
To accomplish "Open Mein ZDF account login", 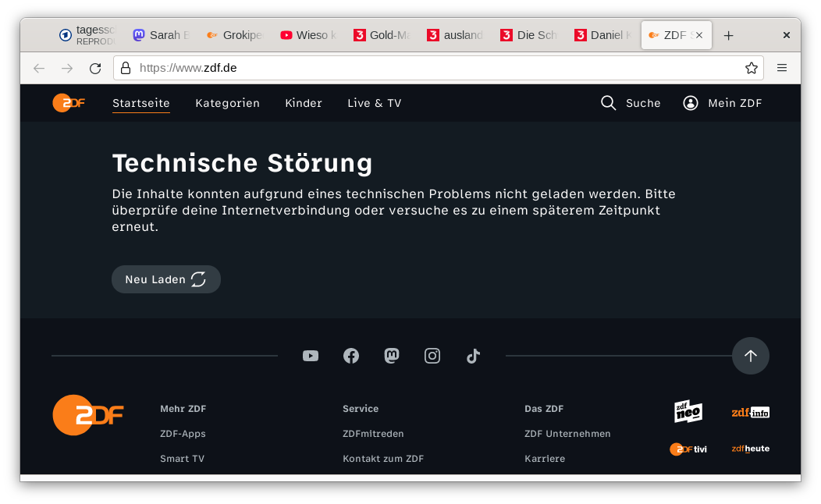I will point(722,103).
